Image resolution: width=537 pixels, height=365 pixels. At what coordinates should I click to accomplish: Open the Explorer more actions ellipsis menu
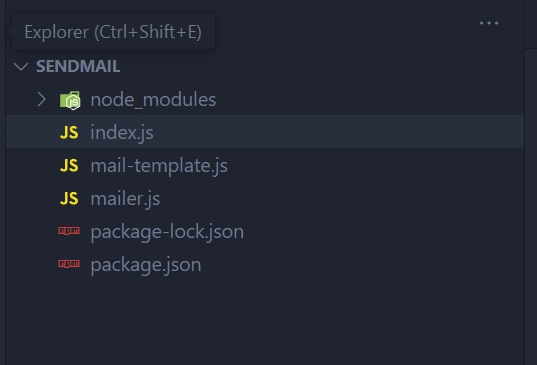(x=489, y=23)
